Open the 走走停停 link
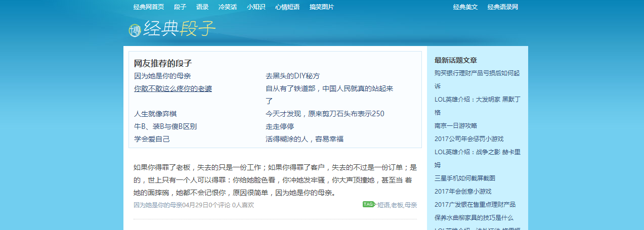Image resolution: width=644 pixels, height=230 pixels. point(280,126)
